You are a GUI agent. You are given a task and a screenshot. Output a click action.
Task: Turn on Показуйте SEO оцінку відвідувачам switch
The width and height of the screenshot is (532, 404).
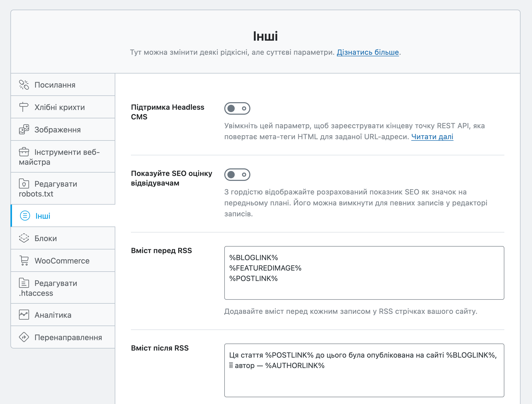point(237,175)
